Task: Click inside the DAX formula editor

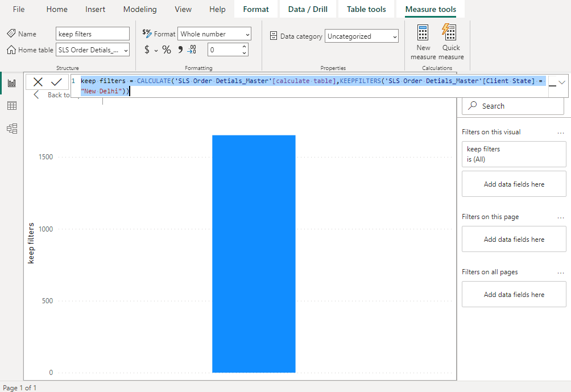Action: coord(309,85)
